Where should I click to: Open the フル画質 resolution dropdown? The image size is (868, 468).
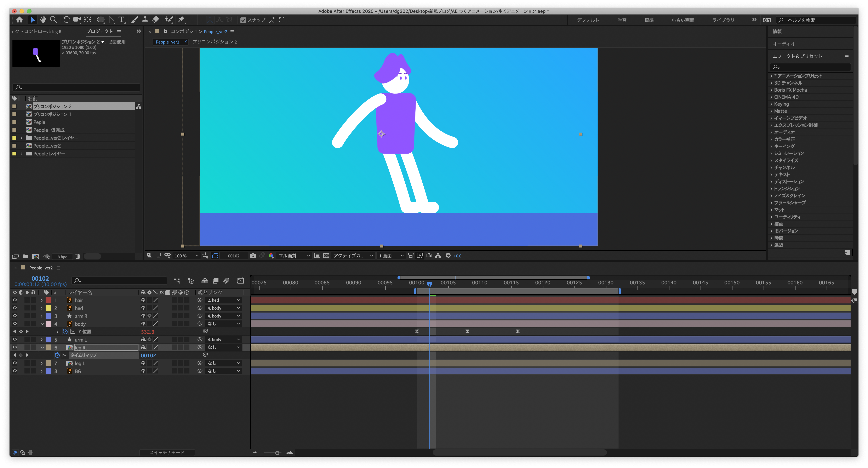294,256
